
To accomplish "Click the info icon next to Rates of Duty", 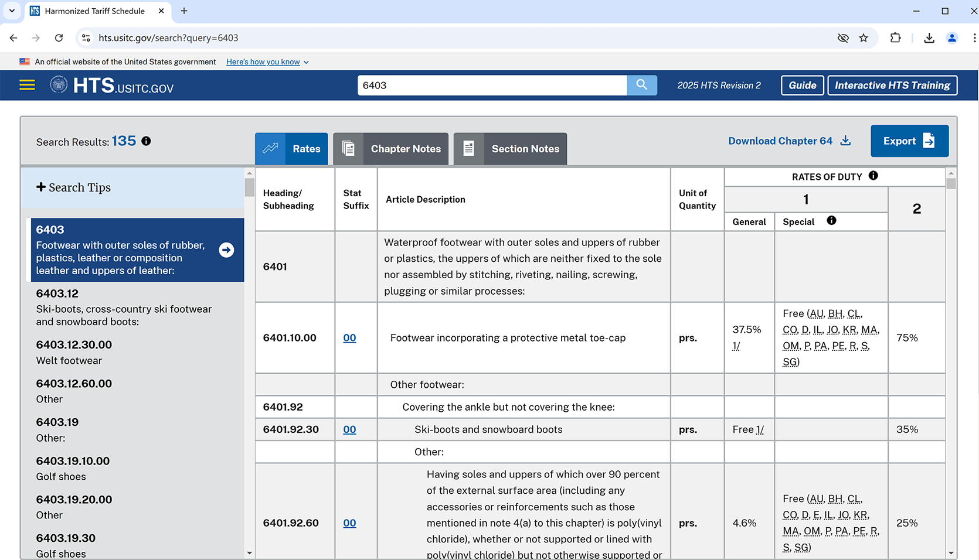I will tap(873, 176).
